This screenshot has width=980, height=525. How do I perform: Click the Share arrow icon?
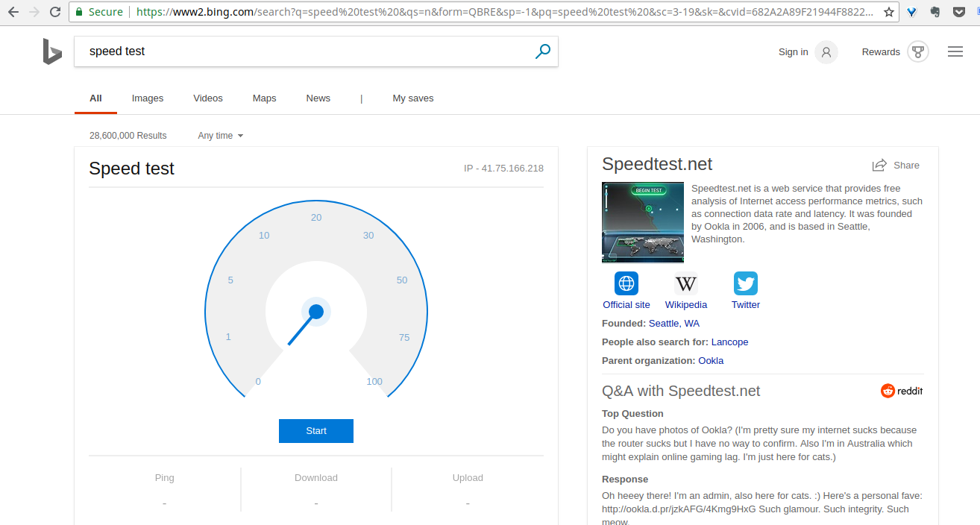coord(879,165)
